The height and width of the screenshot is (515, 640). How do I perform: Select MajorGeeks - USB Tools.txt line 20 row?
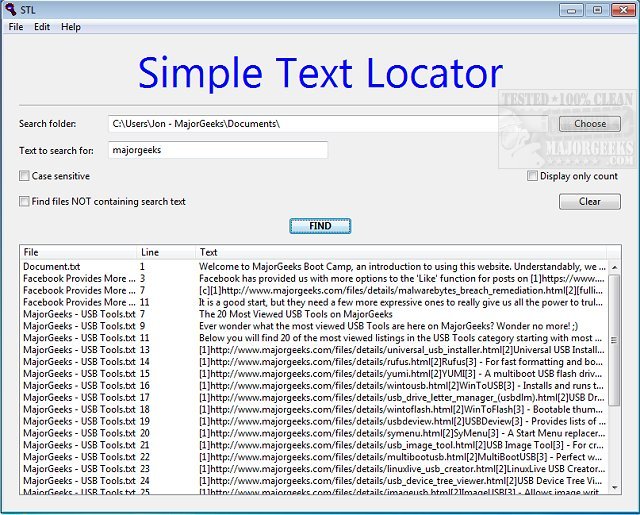pyautogui.click(x=313, y=433)
